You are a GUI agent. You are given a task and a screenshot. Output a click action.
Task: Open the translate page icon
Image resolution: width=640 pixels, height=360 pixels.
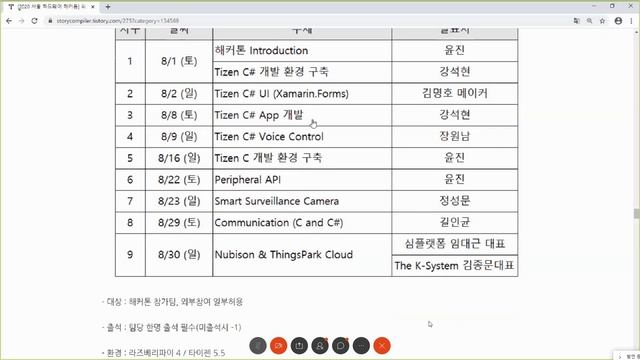click(576, 21)
